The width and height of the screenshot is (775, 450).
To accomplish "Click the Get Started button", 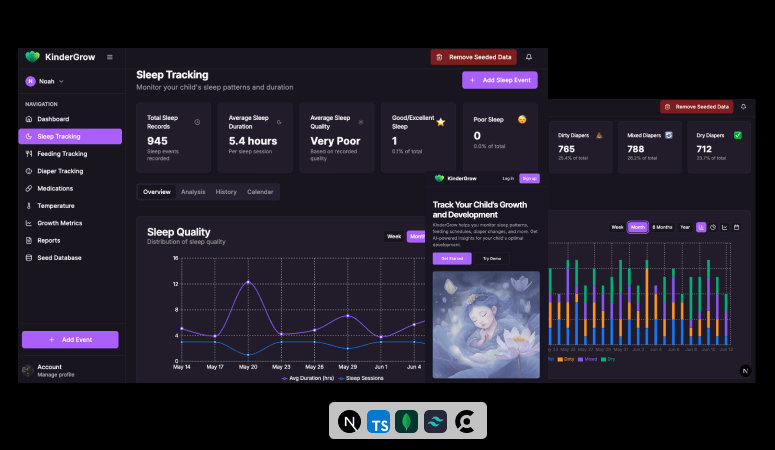I will point(451,258).
